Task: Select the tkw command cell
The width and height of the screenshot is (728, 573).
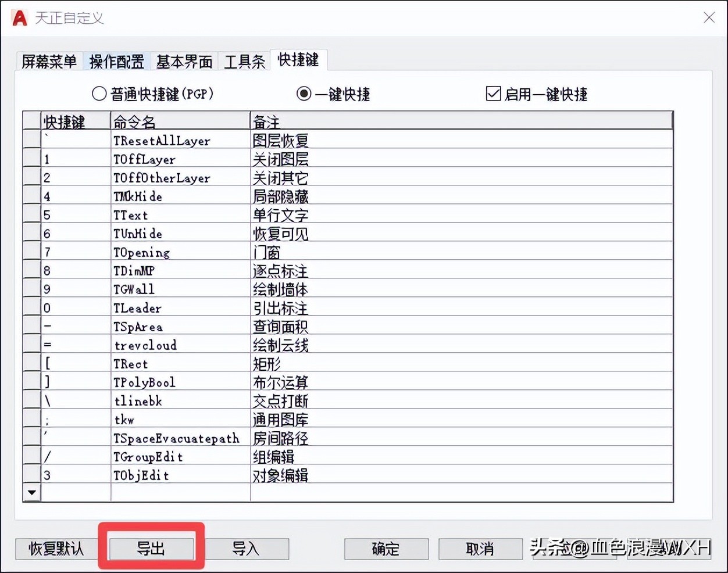Action: [x=180, y=419]
